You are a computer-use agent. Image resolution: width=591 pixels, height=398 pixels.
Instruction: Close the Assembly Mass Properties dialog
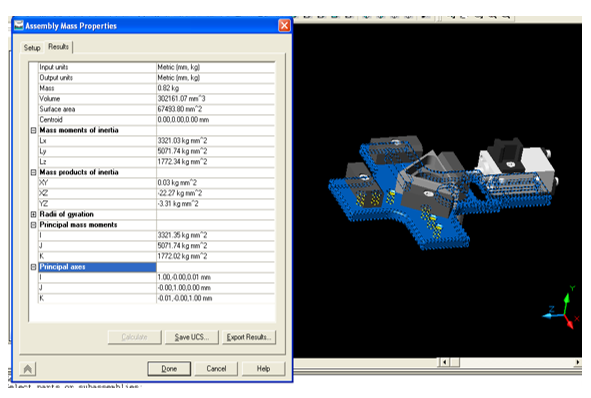(284, 26)
